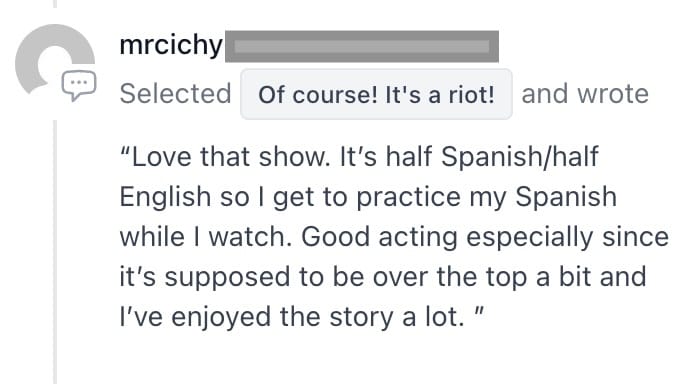
Task: Click the lighter inner strip of redacted bar
Action: (x=362, y=46)
